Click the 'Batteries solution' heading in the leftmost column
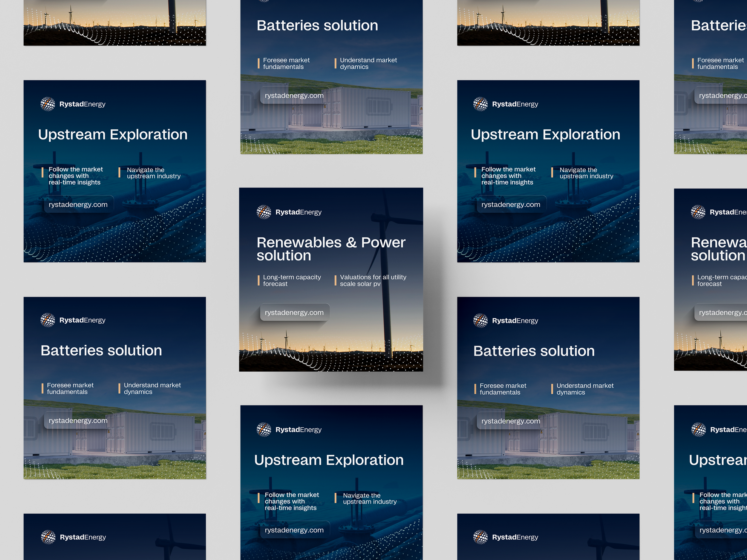Image resolution: width=747 pixels, height=560 pixels. (x=101, y=350)
